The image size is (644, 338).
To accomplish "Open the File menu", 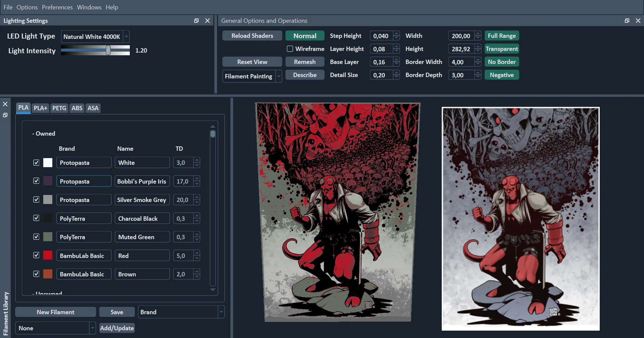I will click(x=8, y=7).
